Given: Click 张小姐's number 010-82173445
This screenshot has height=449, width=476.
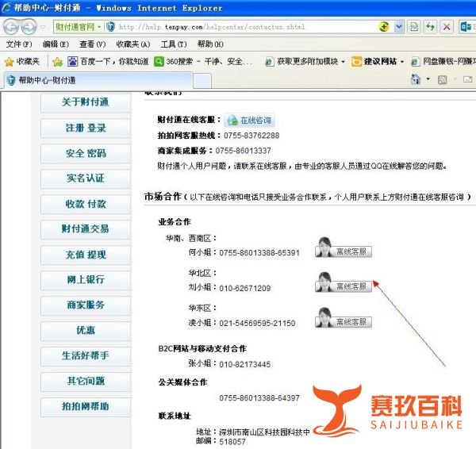Looking at the screenshot, I should coord(244,364).
